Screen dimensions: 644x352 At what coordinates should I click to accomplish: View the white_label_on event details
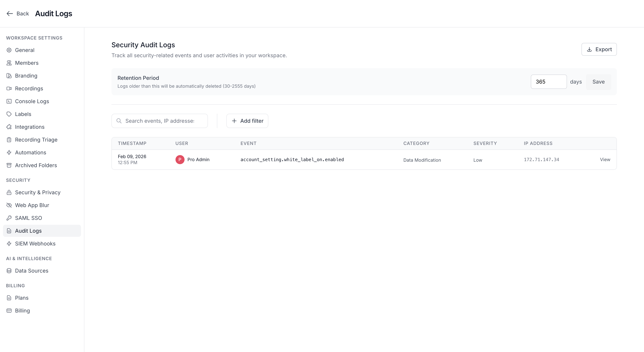[x=605, y=159]
